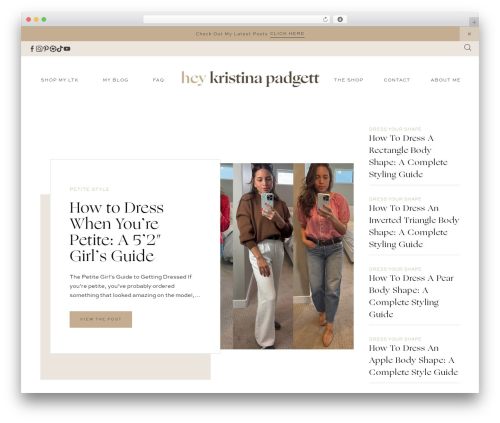
Task: Click the yellow macOS minimize window button
Action: [x=36, y=20]
